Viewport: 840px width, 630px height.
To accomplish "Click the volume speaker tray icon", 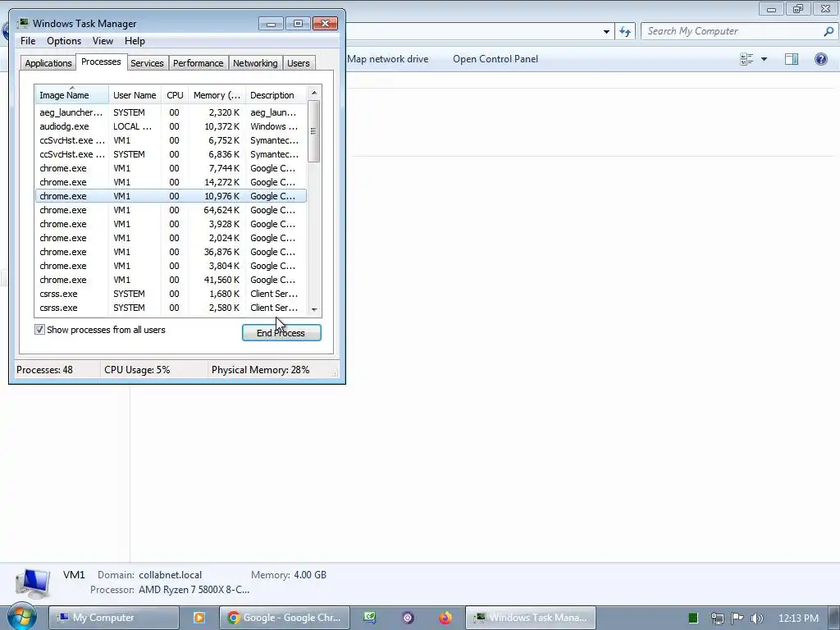I will 756,619.
